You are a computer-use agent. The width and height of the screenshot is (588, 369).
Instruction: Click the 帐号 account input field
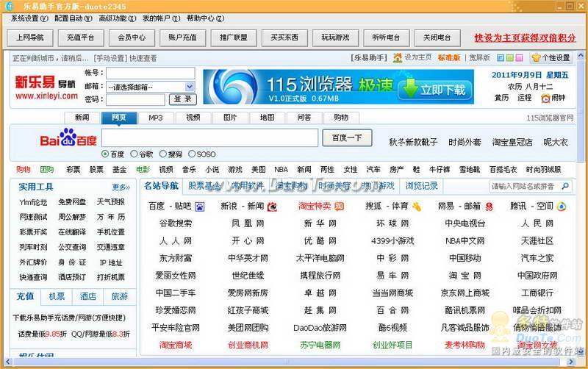151,73
